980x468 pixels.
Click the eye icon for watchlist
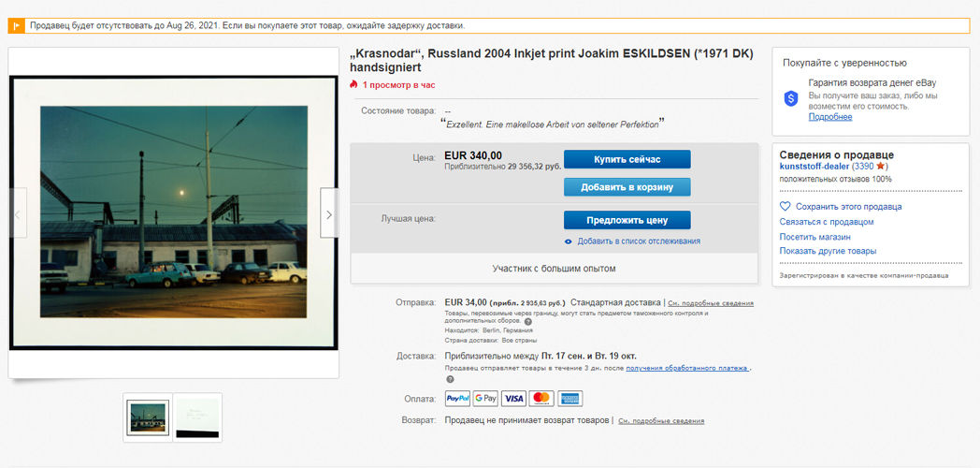pos(569,241)
